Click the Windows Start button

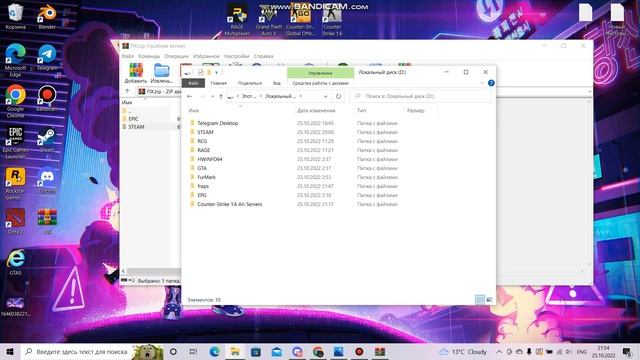click(10, 351)
